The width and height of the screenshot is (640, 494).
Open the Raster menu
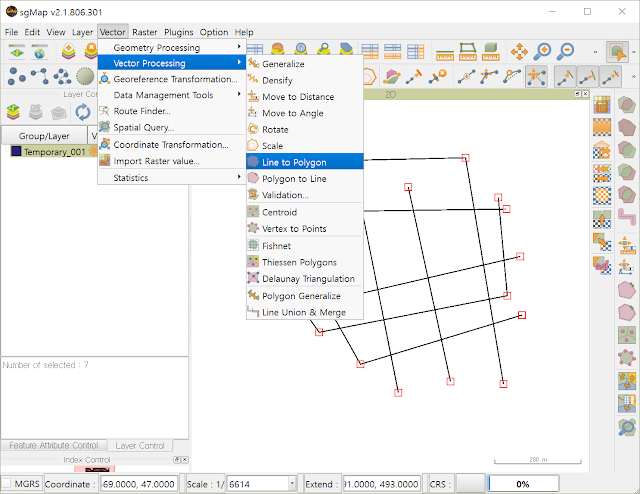144,32
